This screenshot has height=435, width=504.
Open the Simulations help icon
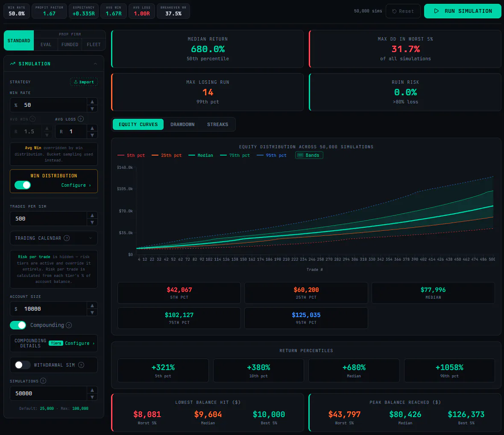tap(43, 381)
